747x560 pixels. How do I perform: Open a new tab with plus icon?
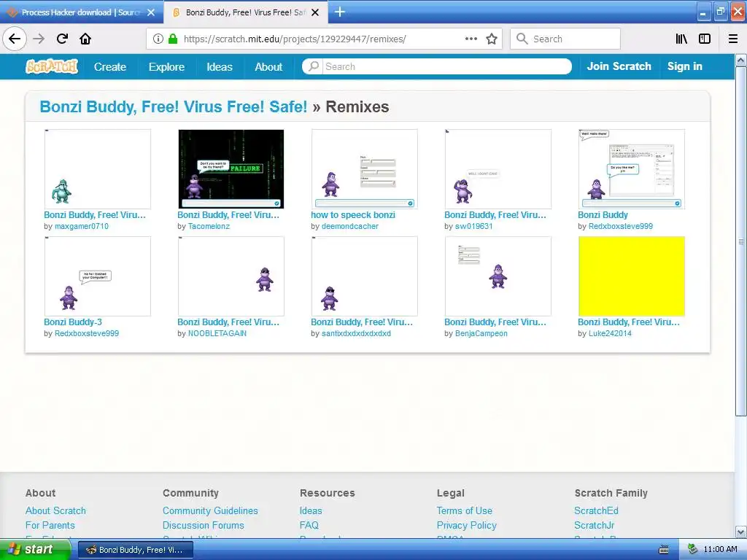(x=340, y=12)
